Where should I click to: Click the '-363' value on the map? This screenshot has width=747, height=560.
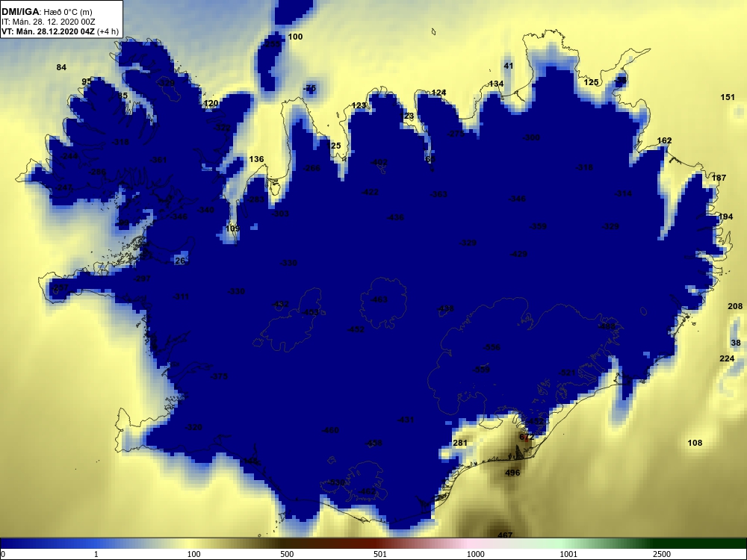pyautogui.click(x=438, y=194)
